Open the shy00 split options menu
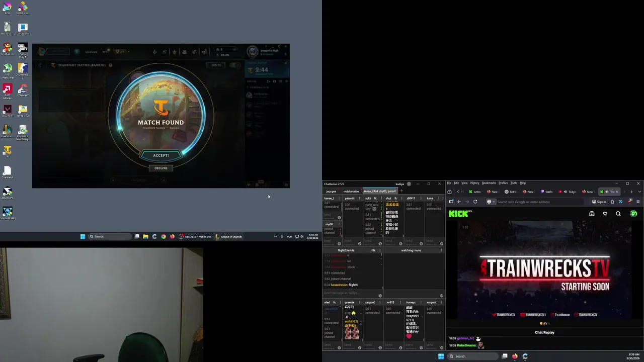 pos(339,224)
